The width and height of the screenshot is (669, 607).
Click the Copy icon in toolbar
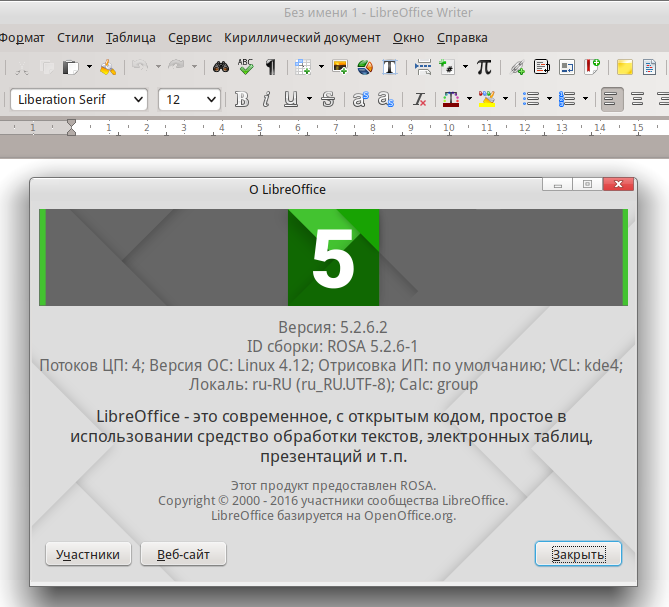coord(47,67)
